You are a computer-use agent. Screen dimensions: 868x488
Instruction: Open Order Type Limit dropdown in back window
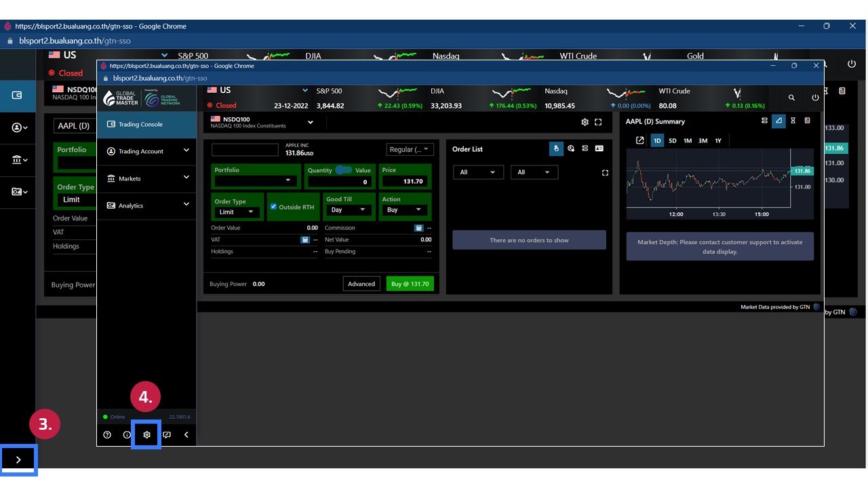76,199
